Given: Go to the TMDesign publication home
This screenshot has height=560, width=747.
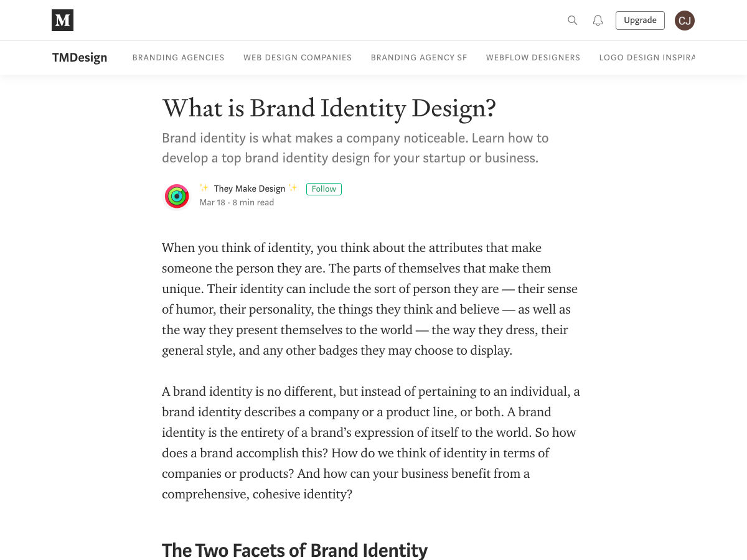Looking at the screenshot, I should pos(80,58).
